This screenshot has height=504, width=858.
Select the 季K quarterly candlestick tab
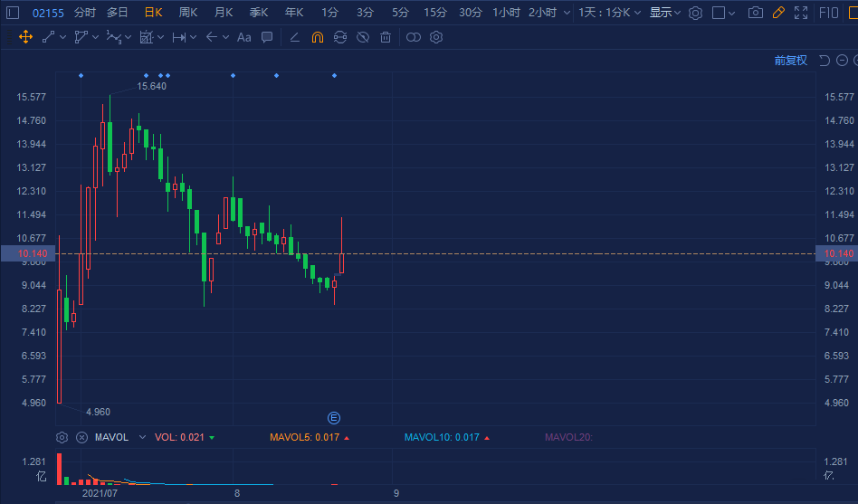[259, 13]
